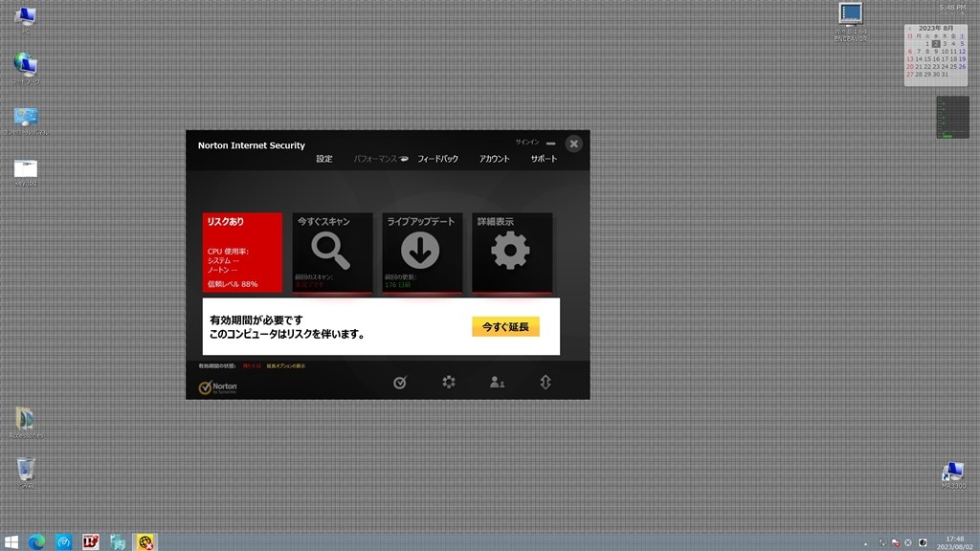Open the Accessories folder on desktop
The width and height of the screenshot is (980, 551).
coord(26,422)
